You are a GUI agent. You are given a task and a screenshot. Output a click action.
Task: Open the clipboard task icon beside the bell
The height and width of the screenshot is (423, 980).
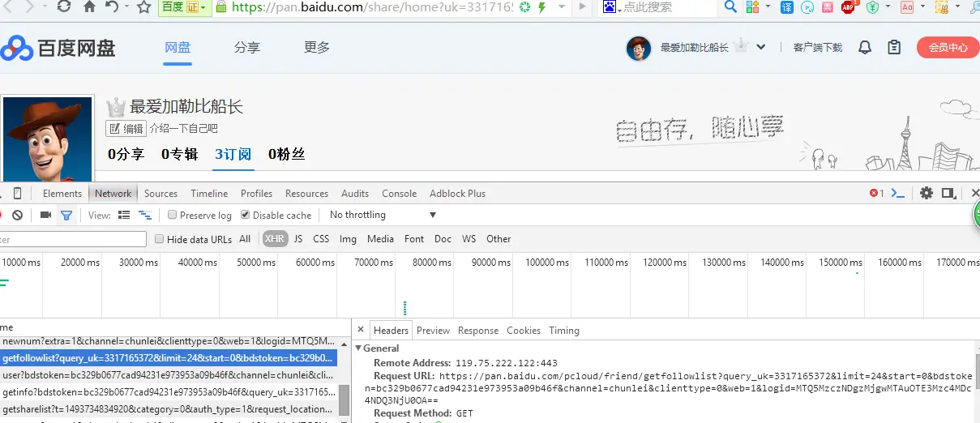894,47
